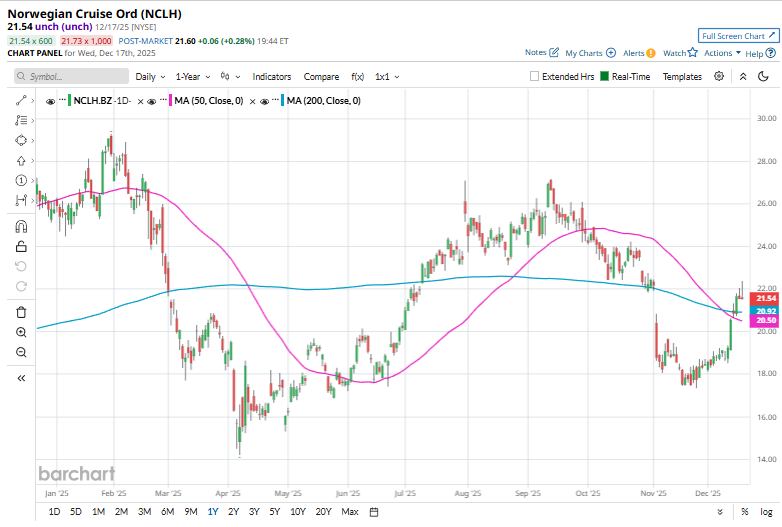Open chart settings gear icon

tap(720, 76)
